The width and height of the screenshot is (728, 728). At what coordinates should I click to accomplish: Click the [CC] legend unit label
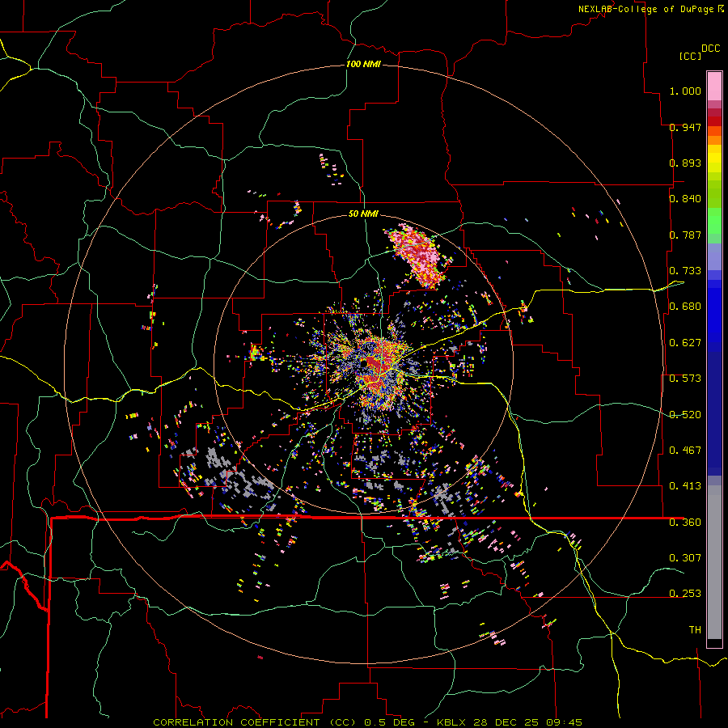pyautogui.click(x=690, y=56)
